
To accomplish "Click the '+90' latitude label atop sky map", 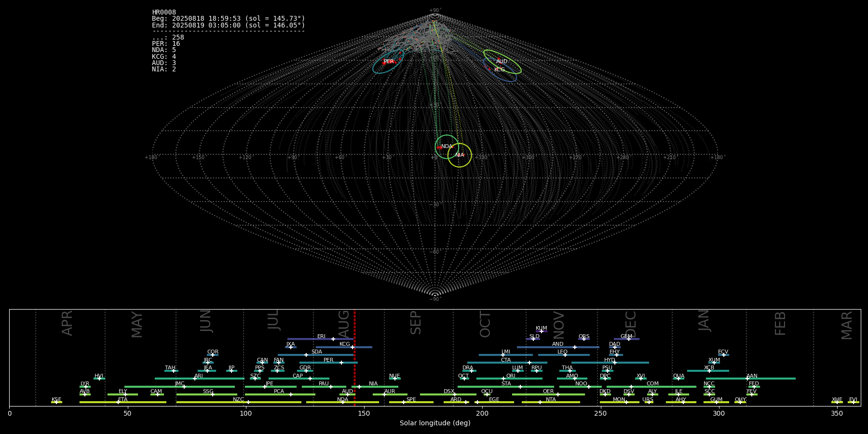I will click(x=435, y=11).
